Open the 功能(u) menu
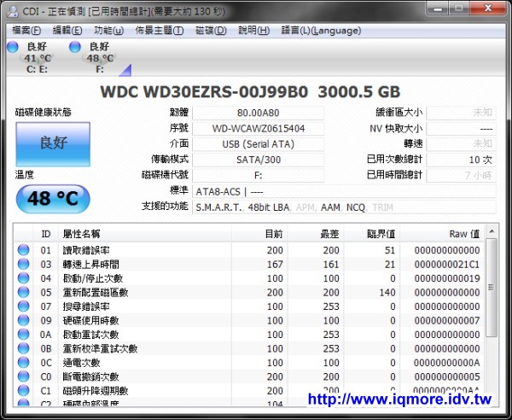The height and width of the screenshot is (420, 512). pos(108,31)
